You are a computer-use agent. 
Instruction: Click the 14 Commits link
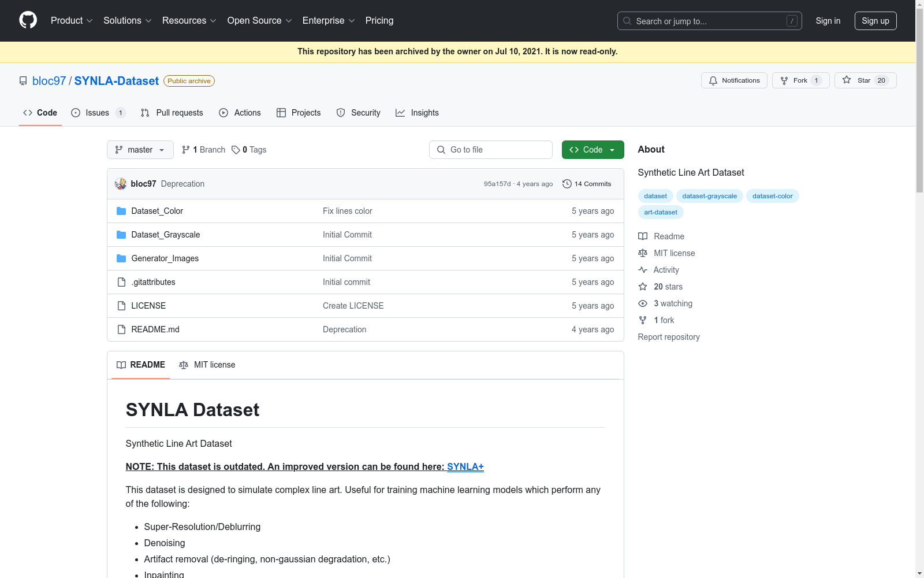[x=587, y=184]
